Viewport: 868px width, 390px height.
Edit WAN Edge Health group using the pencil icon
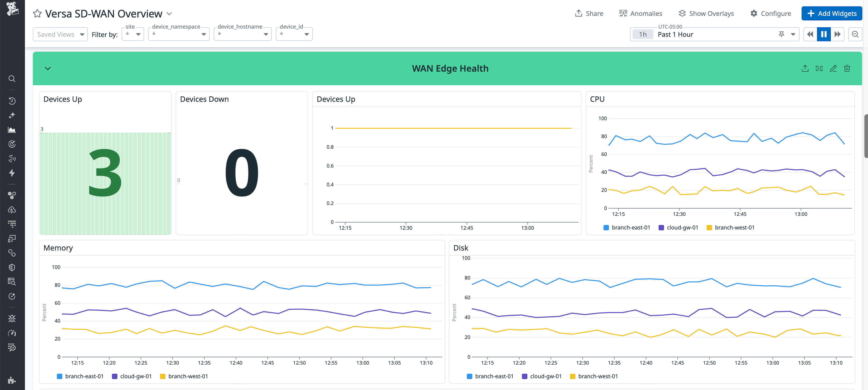[833, 68]
